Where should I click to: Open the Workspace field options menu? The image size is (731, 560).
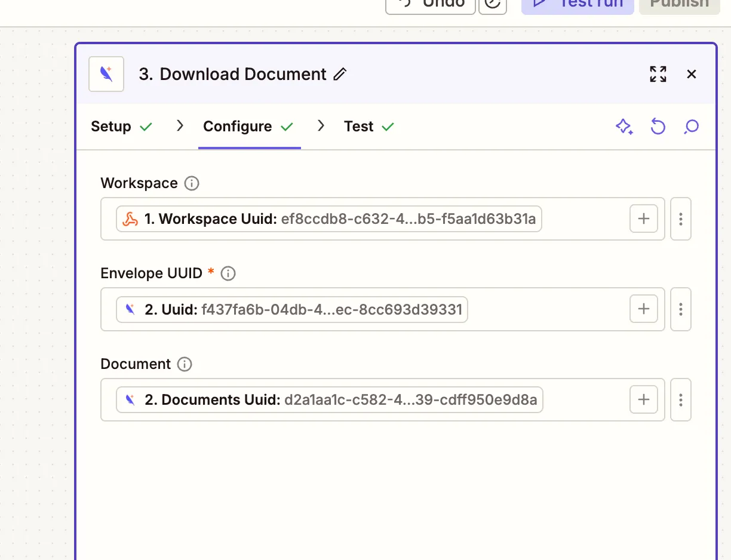(x=680, y=219)
